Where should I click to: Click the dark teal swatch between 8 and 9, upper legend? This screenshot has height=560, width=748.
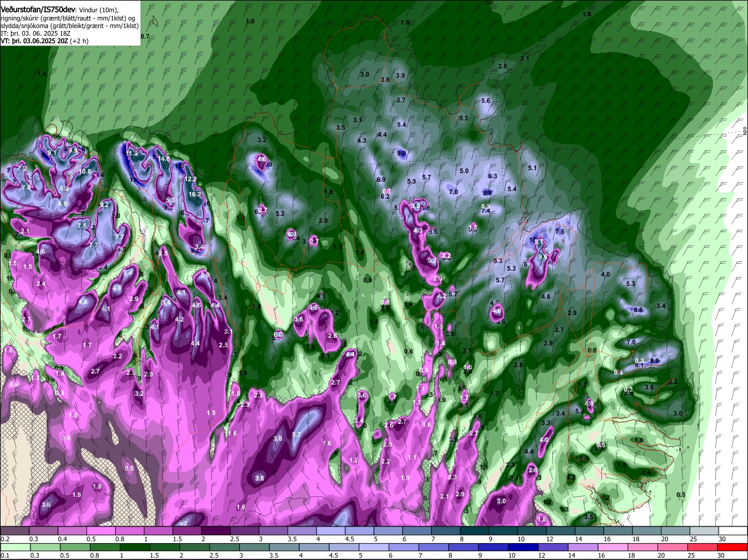coord(475,530)
